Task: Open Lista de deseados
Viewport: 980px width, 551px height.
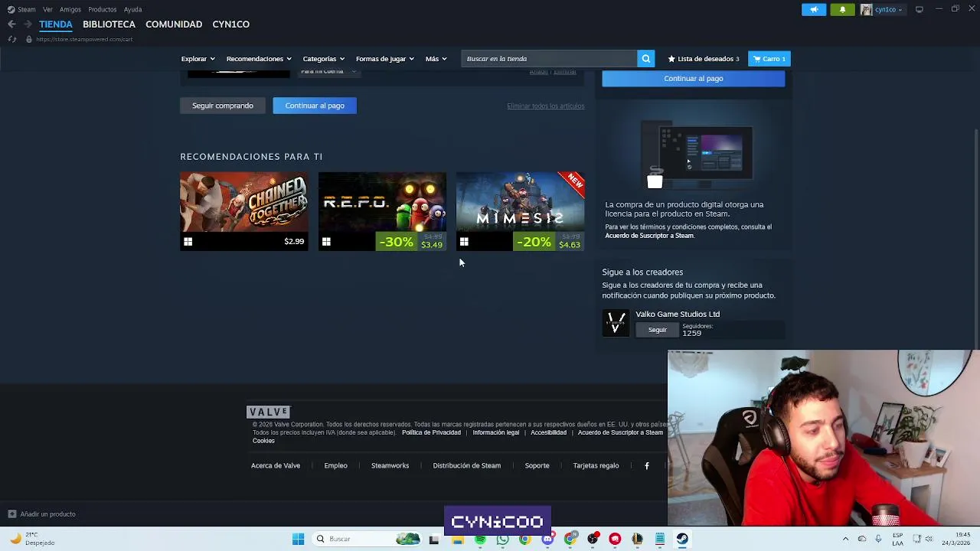Action: point(704,59)
